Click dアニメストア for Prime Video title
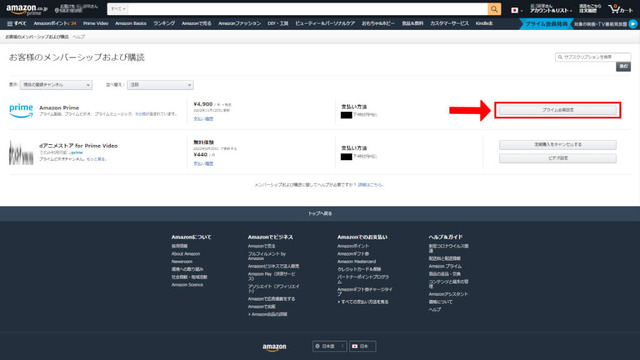The image size is (640, 360). pyautogui.click(x=78, y=146)
